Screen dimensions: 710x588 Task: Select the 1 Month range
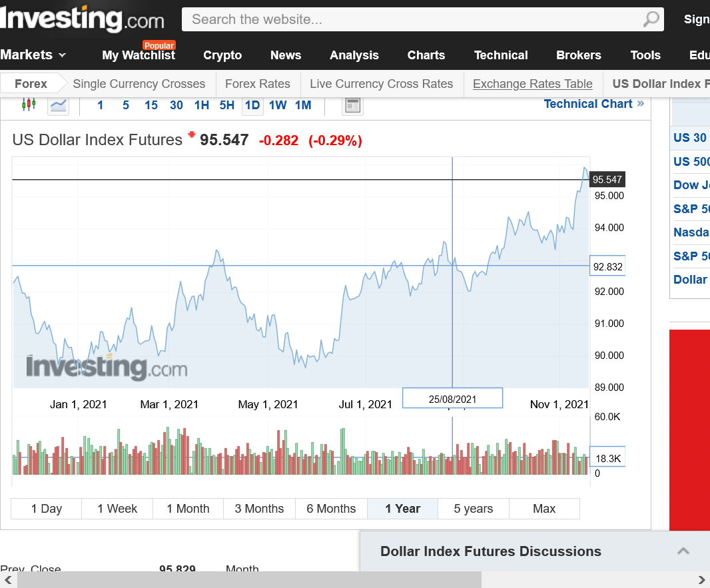click(188, 509)
